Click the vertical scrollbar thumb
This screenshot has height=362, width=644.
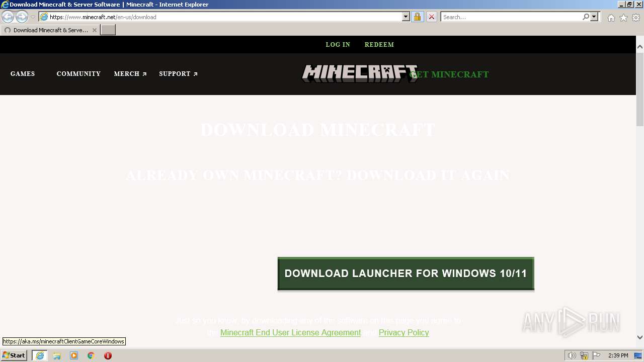640,89
